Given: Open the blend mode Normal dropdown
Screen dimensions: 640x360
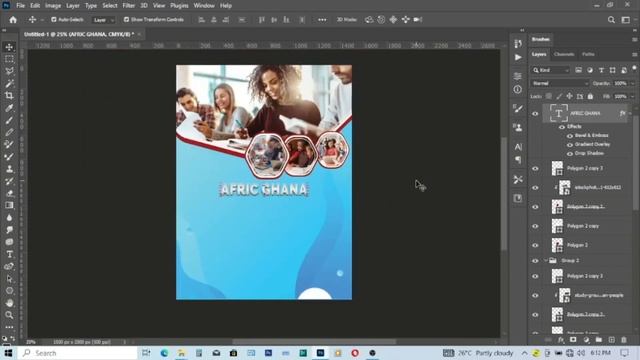Looking at the screenshot, I should coord(560,83).
